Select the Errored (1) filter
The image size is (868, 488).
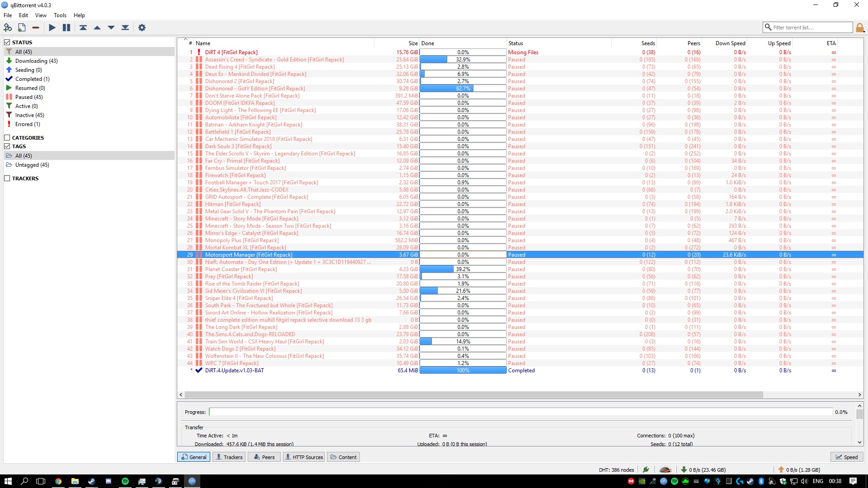coord(89,124)
